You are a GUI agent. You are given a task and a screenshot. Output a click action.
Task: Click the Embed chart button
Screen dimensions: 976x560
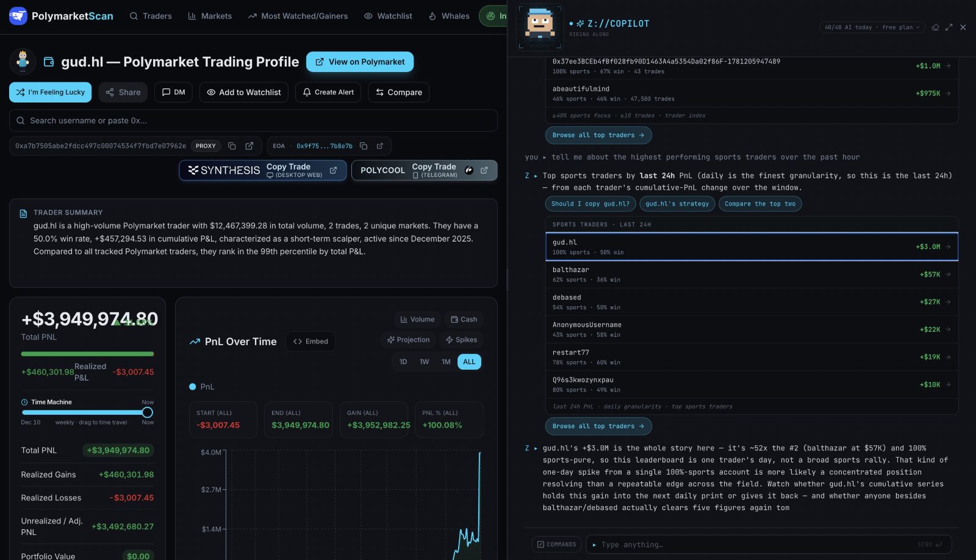[x=311, y=342]
